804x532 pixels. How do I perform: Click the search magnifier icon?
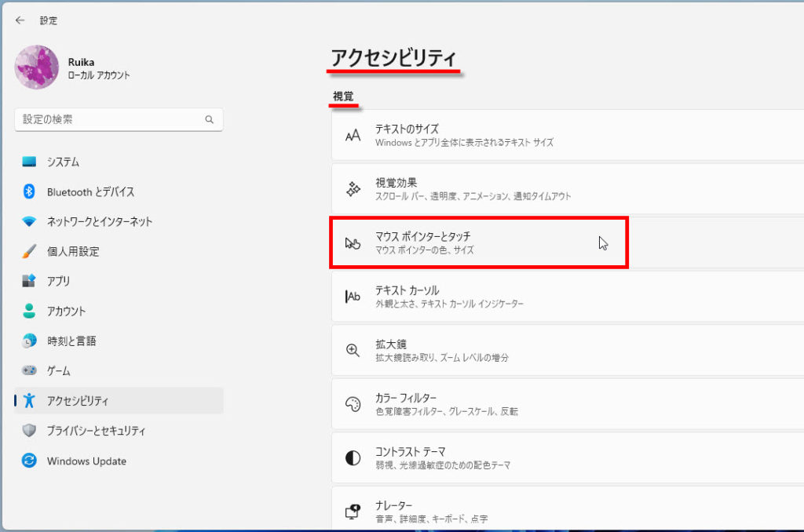pyautogui.click(x=210, y=120)
